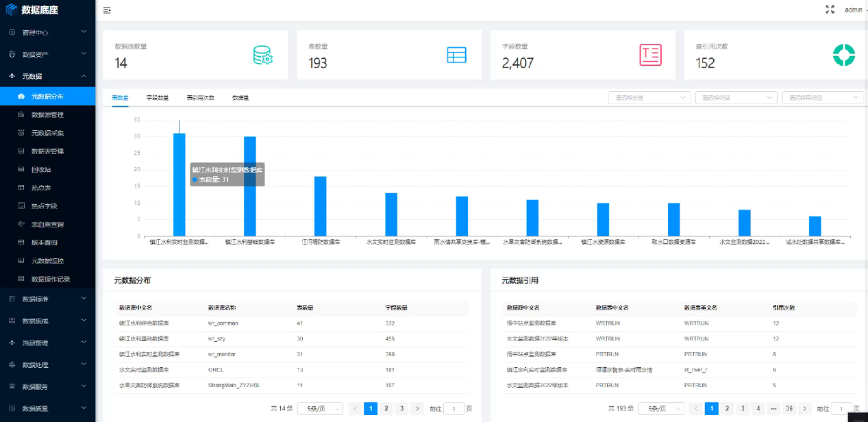Expand the 数据标准 sidebar menu

pos(47,299)
